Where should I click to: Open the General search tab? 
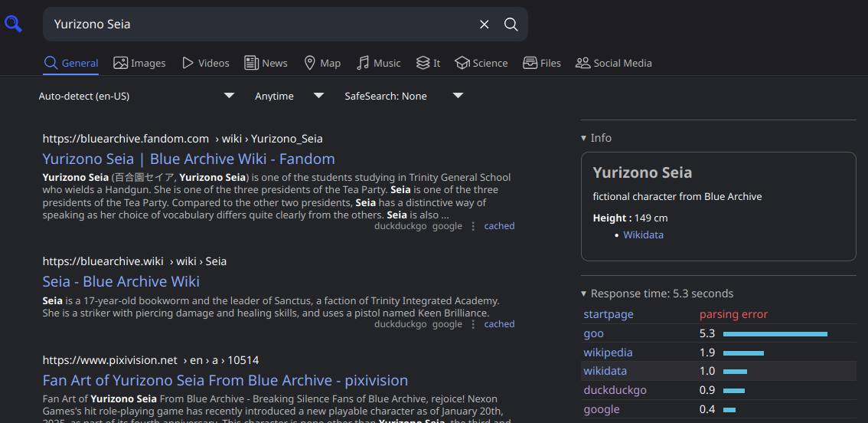click(x=71, y=63)
